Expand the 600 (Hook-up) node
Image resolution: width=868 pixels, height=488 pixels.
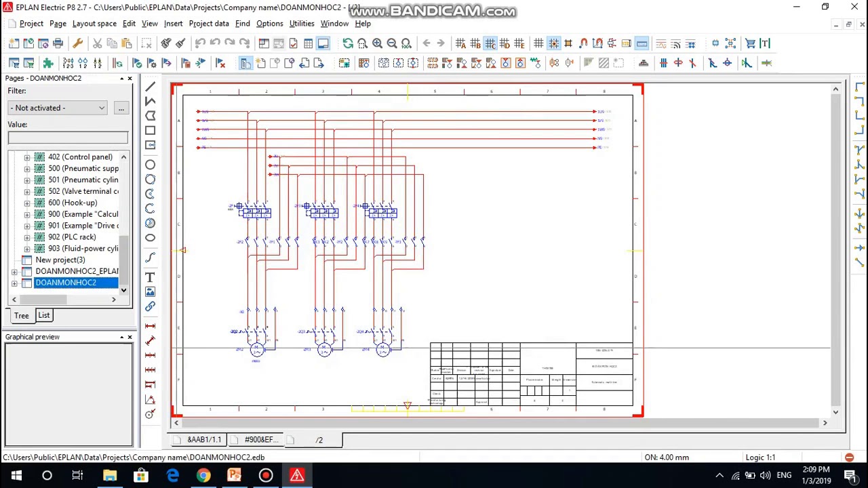[x=27, y=203]
